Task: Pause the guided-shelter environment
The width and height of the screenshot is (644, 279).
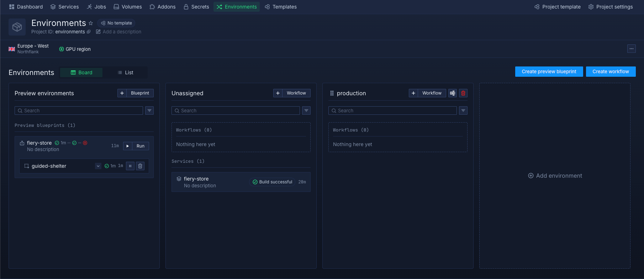Action: coord(130,166)
